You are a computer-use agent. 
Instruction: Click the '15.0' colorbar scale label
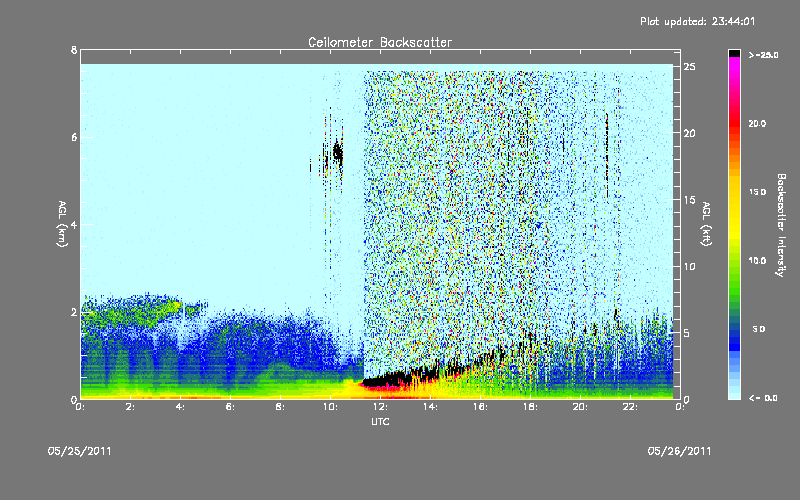(x=757, y=192)
